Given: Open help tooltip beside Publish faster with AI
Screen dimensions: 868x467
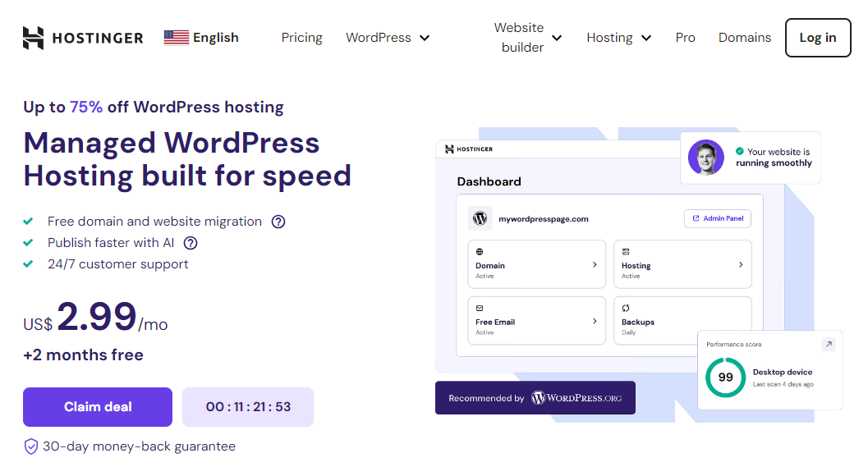Looking at the screenshot, I should coord(191,243).
